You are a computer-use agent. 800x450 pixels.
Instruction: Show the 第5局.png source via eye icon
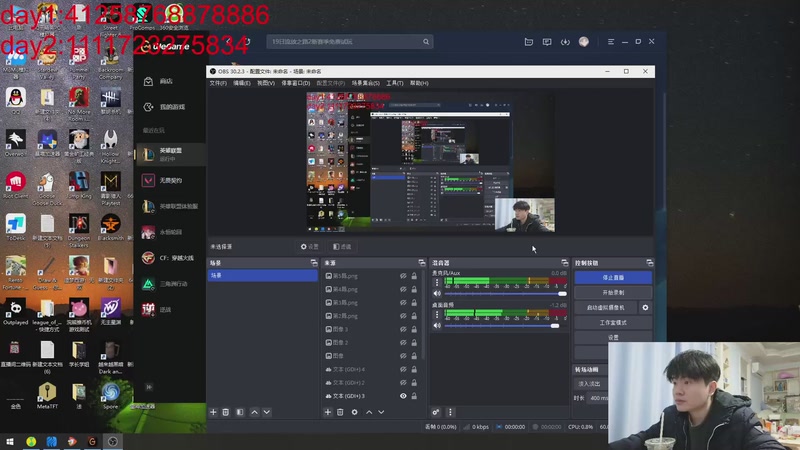403,276
